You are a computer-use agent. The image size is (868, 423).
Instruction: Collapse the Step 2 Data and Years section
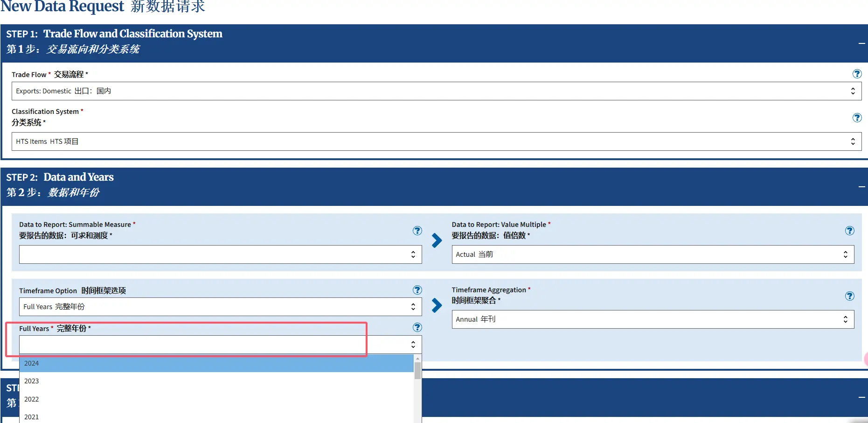click(861, 187)
